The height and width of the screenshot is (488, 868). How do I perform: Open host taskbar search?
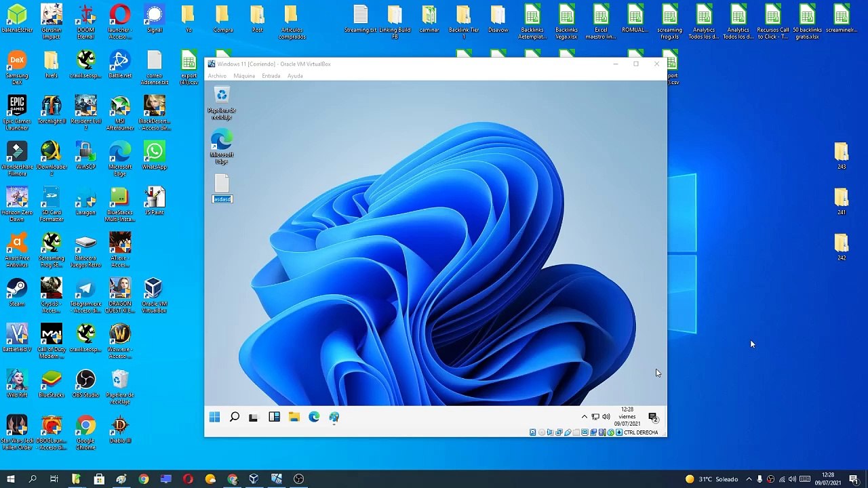pyautogui.click(x=32, y=479)
